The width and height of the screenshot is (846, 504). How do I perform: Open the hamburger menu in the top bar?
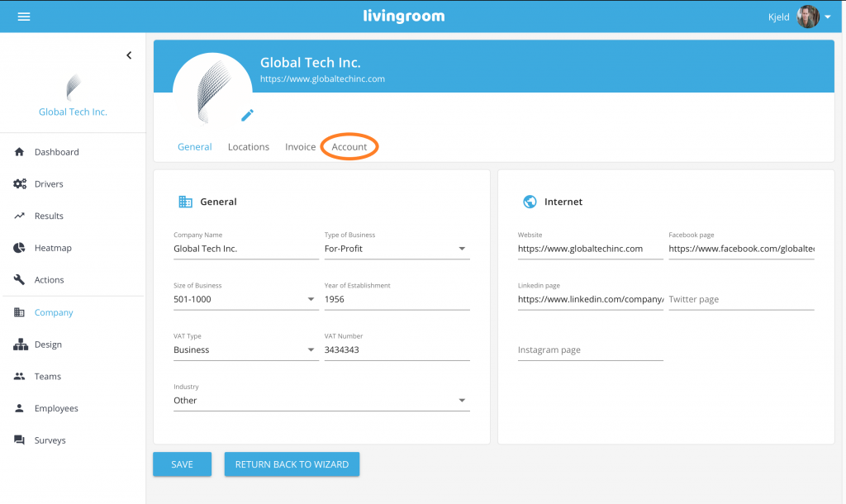[x=24, y=17]
